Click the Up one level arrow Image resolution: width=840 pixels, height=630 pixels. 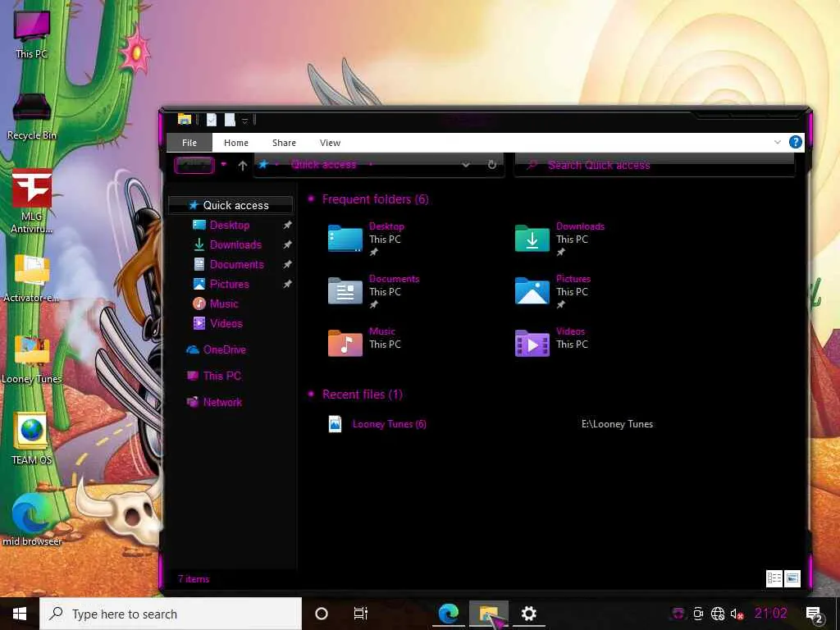point(242,166)
